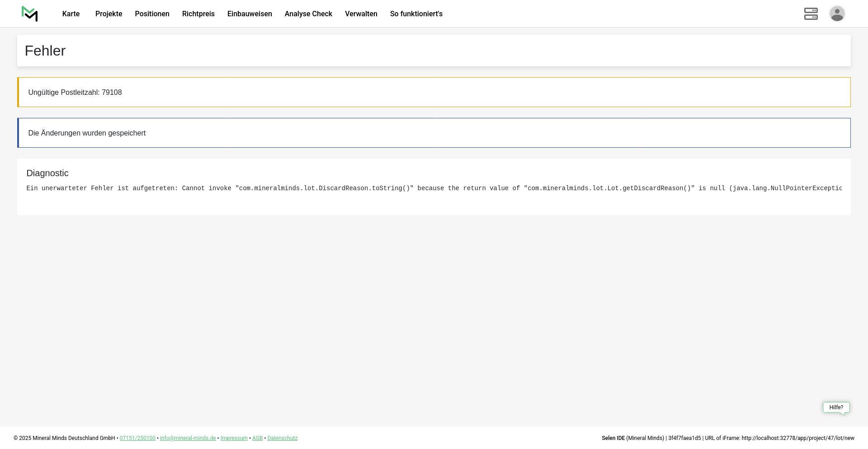
Task: Click the phone number 07151/250100 link
Action: (137, 438)
